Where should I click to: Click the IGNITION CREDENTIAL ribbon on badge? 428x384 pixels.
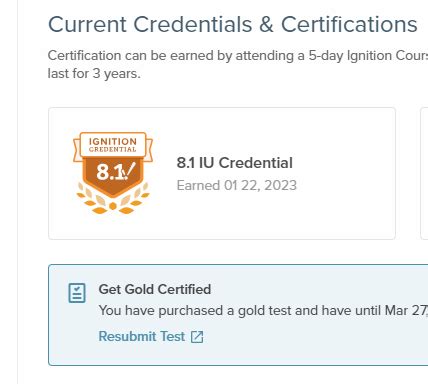point(113,145)
